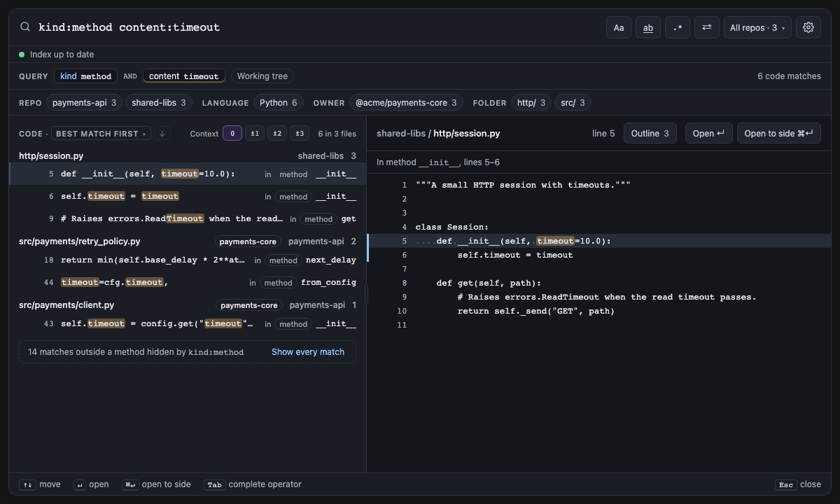Focus the search query input field
The height and width of the screenshot is (504, 840).
pyautogui.click(x=315, y=27)
